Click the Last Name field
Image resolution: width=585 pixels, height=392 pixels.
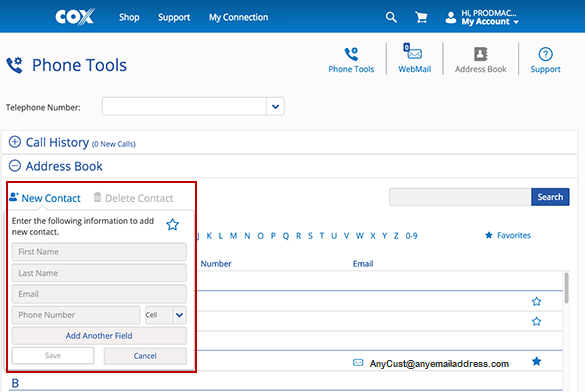click(99, 273)
